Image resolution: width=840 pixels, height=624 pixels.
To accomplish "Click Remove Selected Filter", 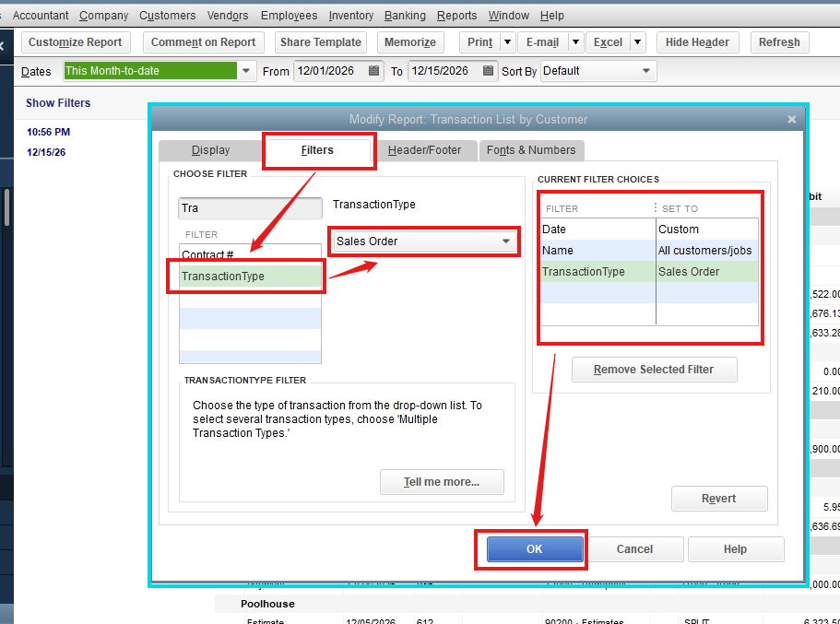I will (x=654, y=370).
